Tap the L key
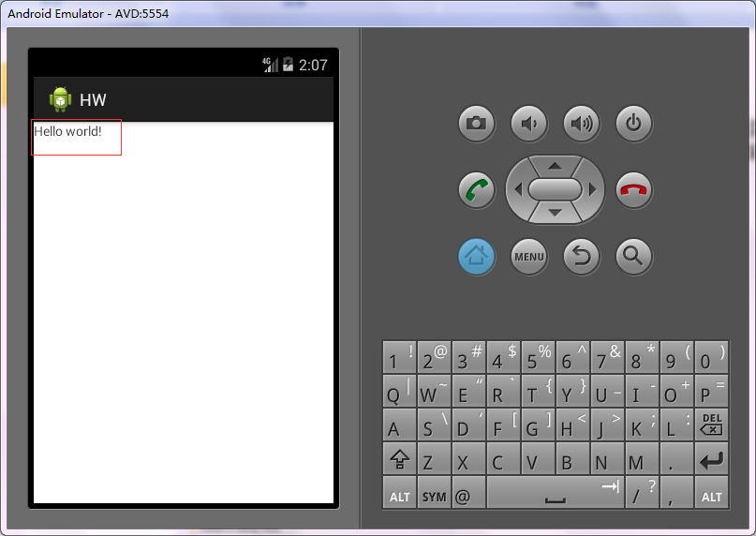 [677, 424]
